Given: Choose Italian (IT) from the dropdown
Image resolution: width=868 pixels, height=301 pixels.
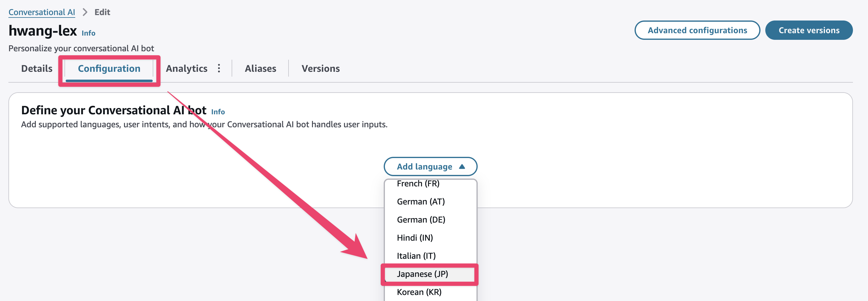Looking at the screenshot, I should (x=416, y=256).
